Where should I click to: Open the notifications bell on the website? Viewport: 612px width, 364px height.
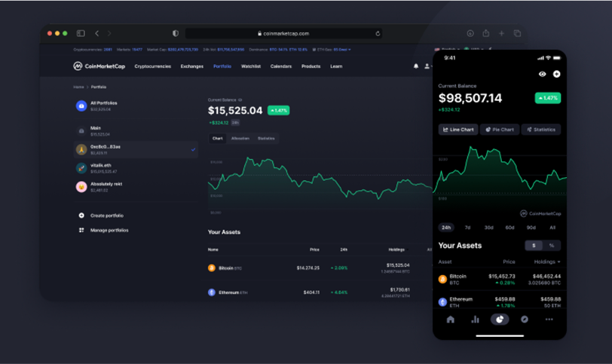(x=416, y=66)
